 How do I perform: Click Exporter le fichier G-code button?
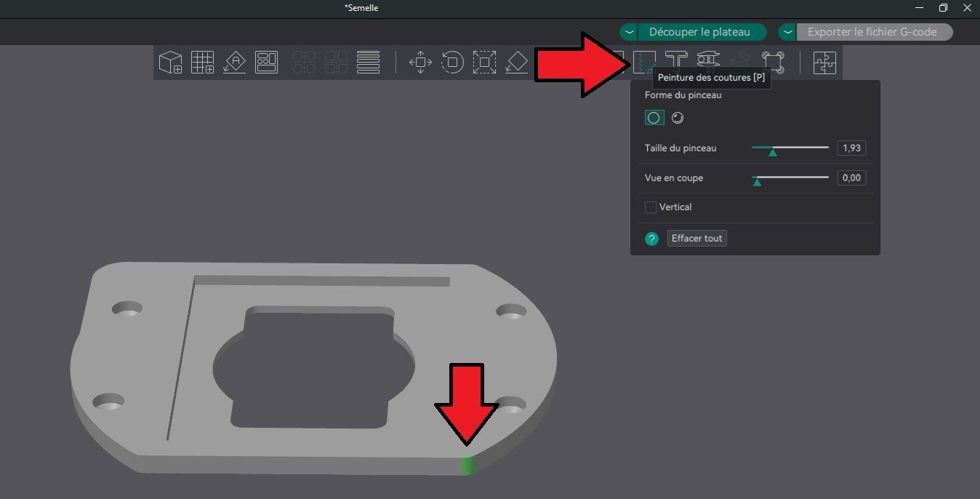tap(875, 32)
